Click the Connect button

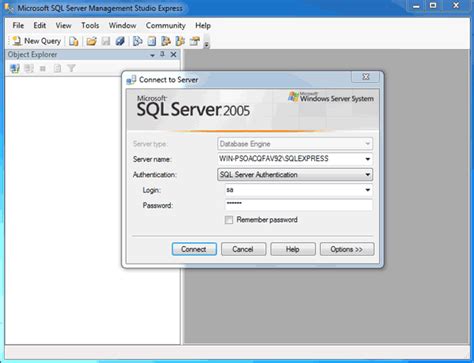point(194,249)
